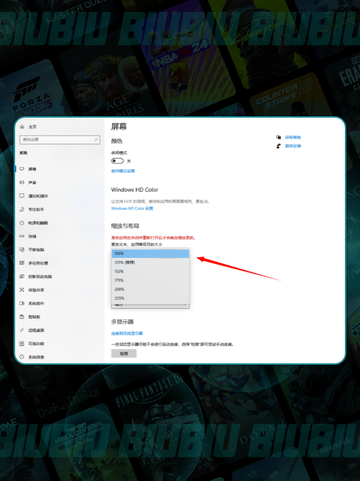Select 175% scaling option

click(x=151, y=280)
